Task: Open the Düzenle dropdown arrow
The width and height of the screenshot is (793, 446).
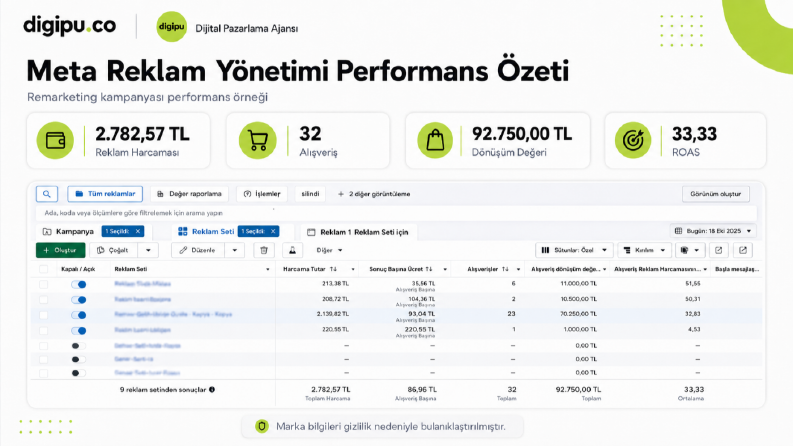Action: pyautogui.click(x=235, y=250)
